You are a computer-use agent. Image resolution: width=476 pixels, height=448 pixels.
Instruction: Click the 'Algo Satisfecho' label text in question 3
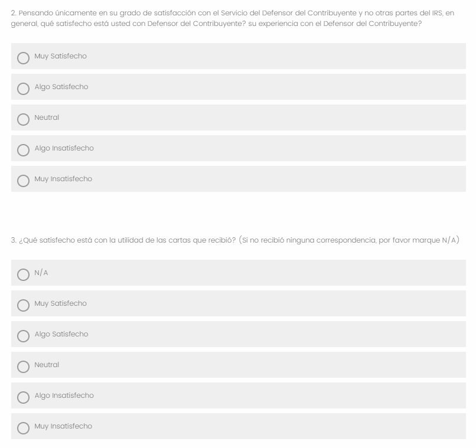[61, 334]
